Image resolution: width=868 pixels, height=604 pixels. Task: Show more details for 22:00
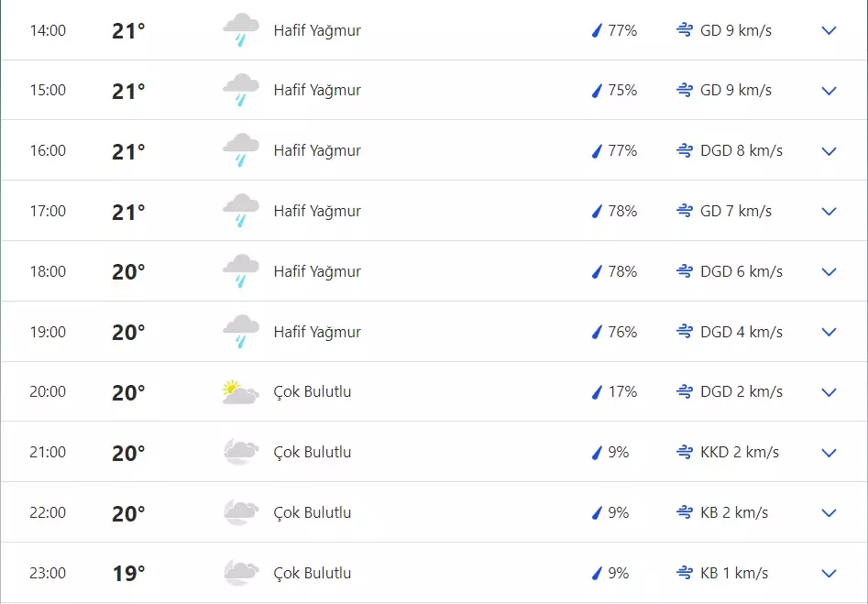(x=830, y=513)
